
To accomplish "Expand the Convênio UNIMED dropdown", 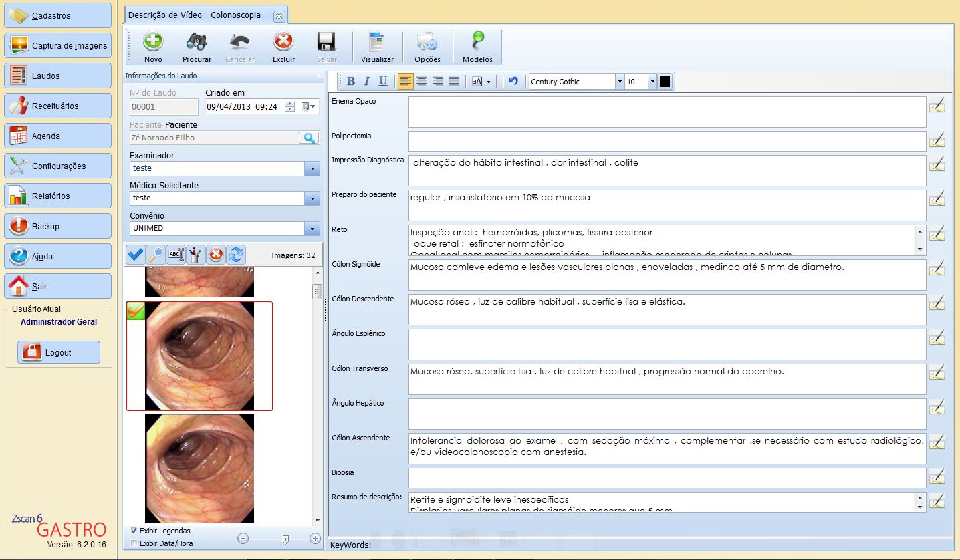I will [312, 229].
